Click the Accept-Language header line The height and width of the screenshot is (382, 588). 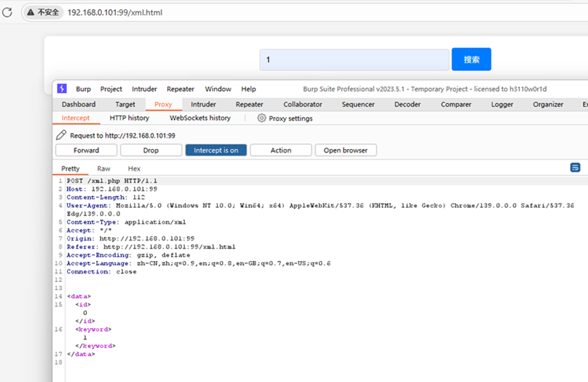click(199, 263)
